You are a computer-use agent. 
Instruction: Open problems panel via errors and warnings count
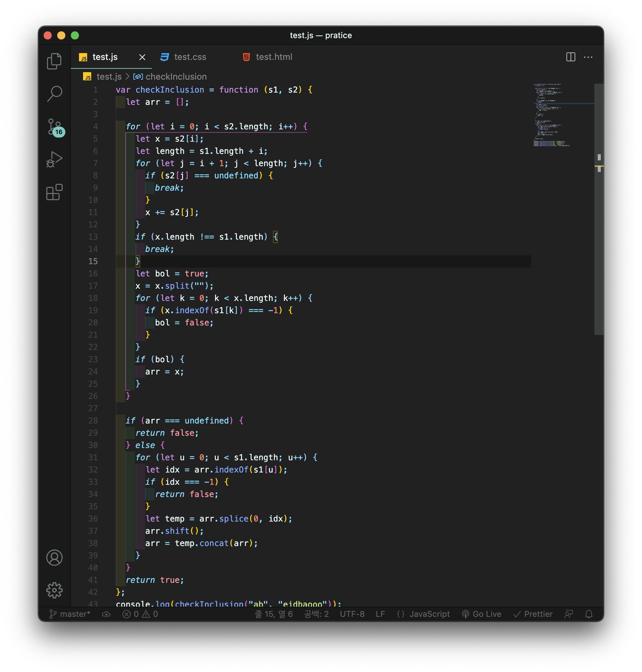140,614
